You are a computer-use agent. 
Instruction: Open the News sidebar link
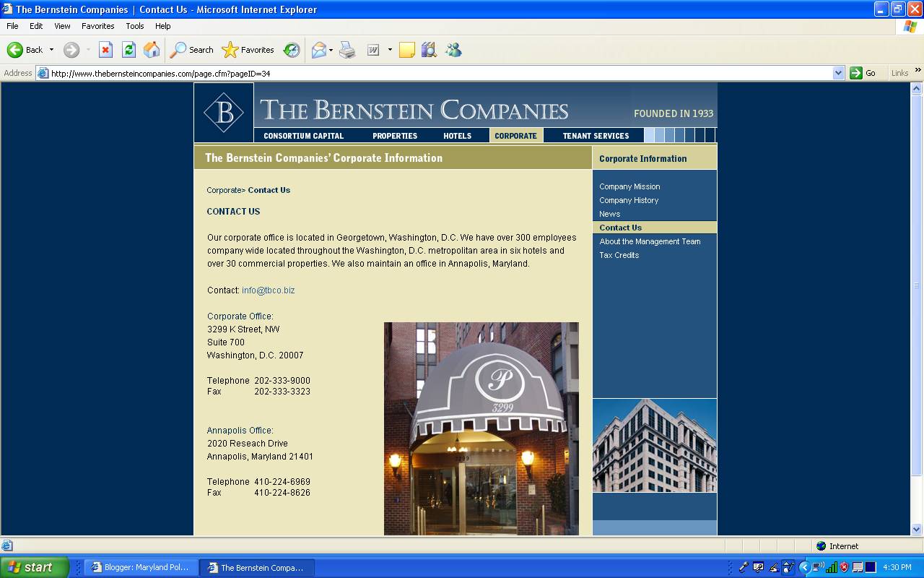tap(609, 214)
